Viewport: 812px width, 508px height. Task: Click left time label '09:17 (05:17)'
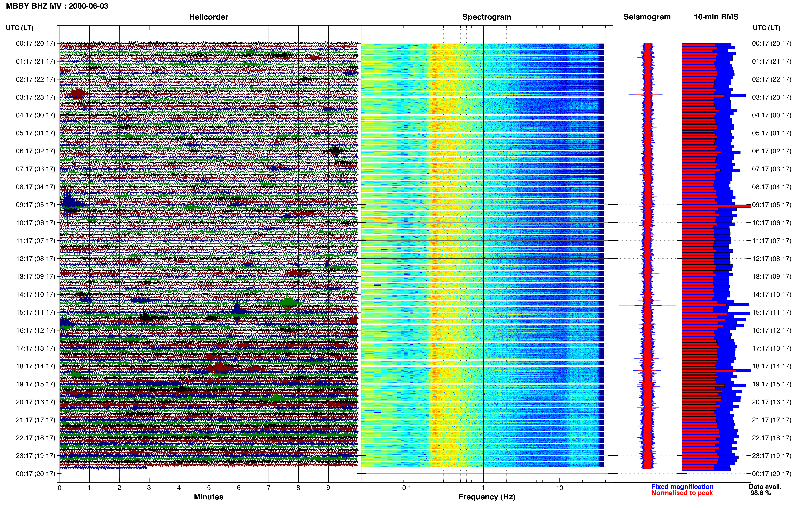point(36,205)
